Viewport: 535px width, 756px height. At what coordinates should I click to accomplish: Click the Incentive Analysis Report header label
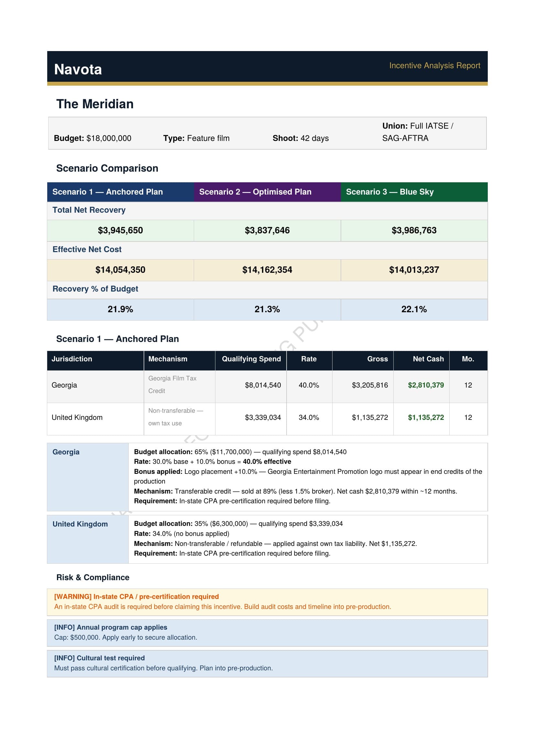coord(434,66)
